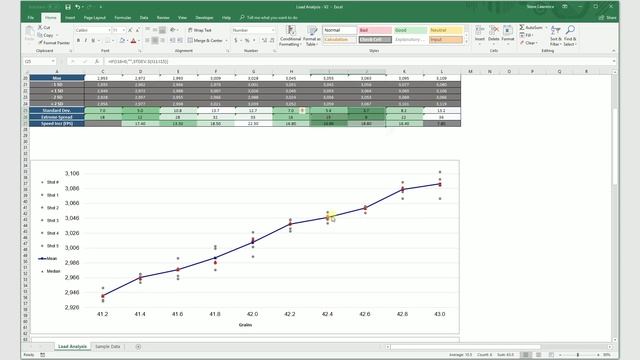Click the Normal view icon in status bar

coord(526,355)
